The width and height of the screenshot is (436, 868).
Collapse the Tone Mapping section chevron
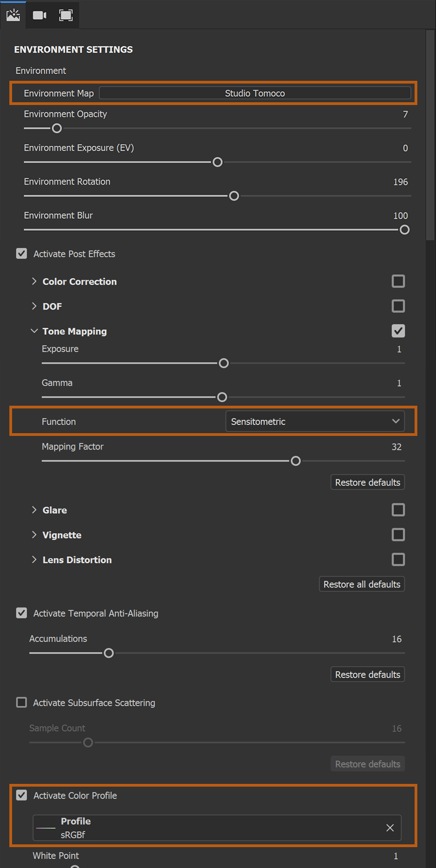34,331
